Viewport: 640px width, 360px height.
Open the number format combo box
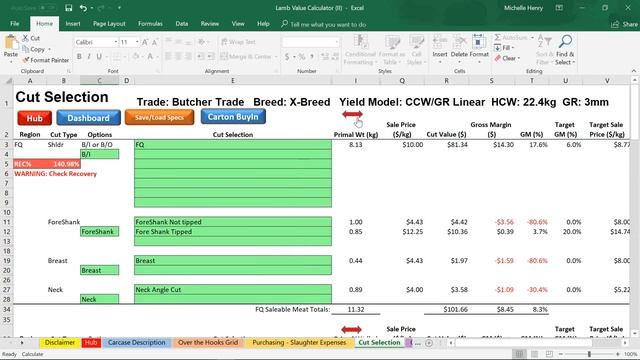pos(310,42)
